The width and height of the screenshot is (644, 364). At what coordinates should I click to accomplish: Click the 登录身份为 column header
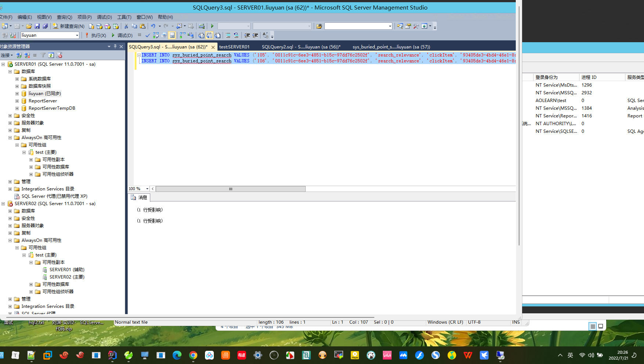pos(556,77)
